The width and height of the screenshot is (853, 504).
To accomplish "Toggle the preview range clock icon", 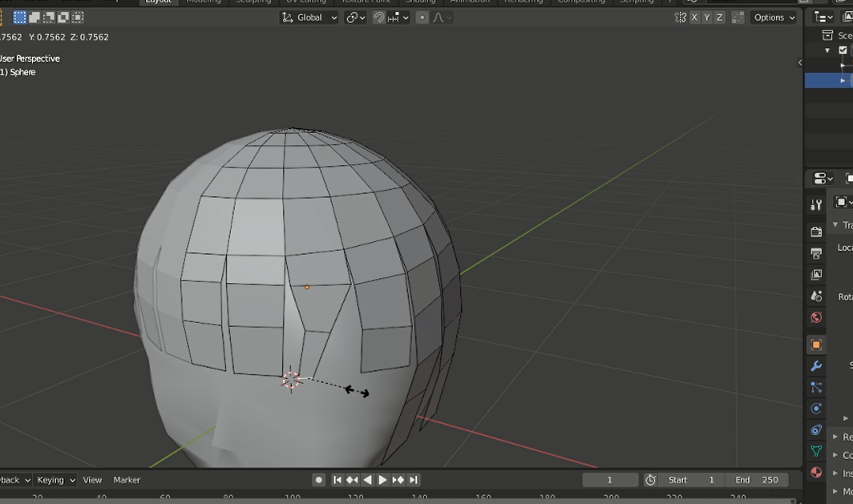I will pyautogui.click(x=650, y=479).
